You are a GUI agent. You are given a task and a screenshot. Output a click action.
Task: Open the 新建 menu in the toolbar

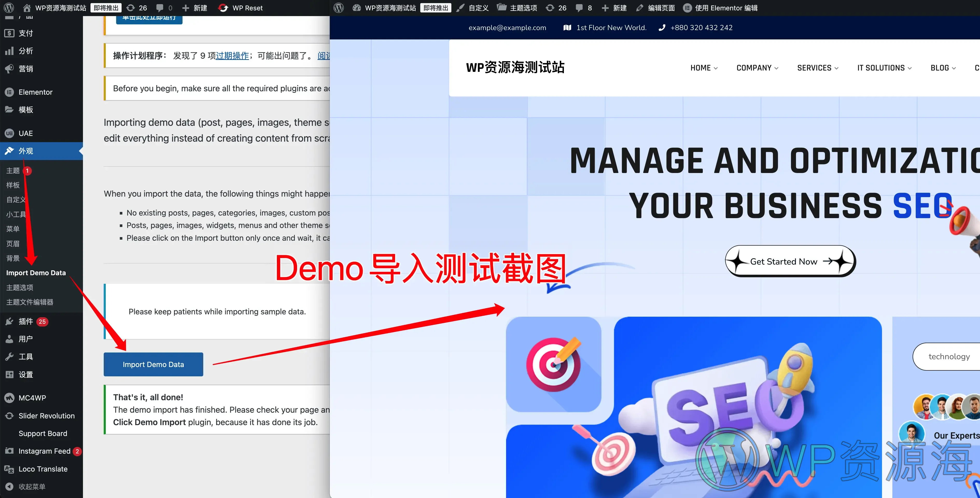pos(194,8)
